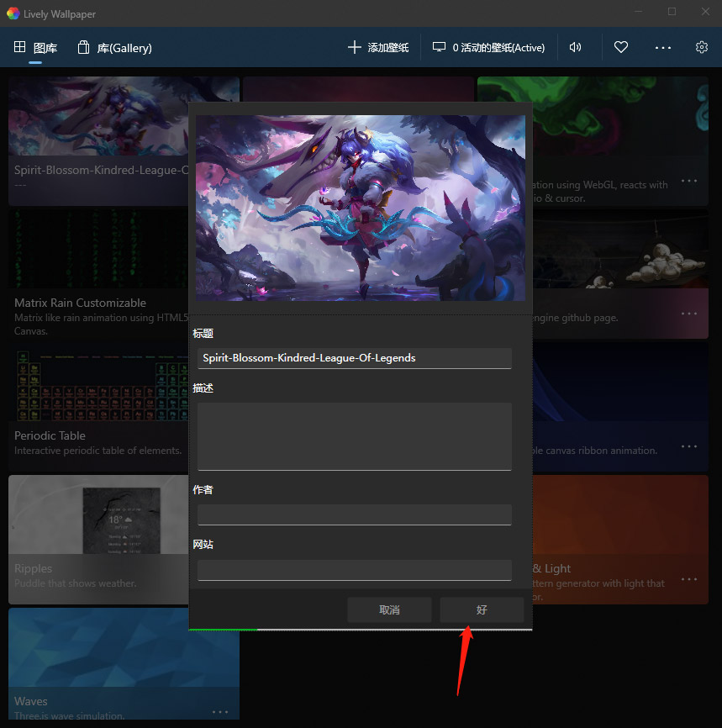Open the 图库 library tab
Viewport: 722px width, 728px height.
tap(36, 47)
